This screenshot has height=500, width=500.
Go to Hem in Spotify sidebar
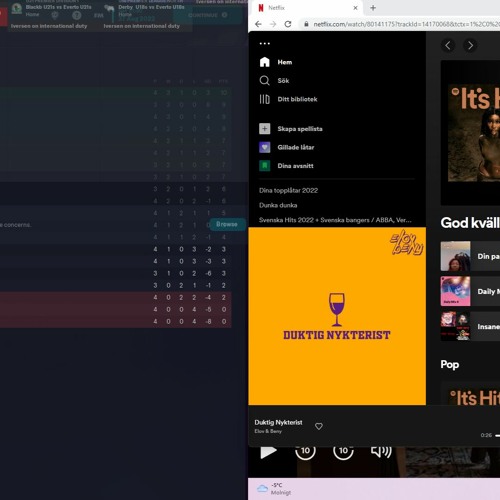click(276, 62)
